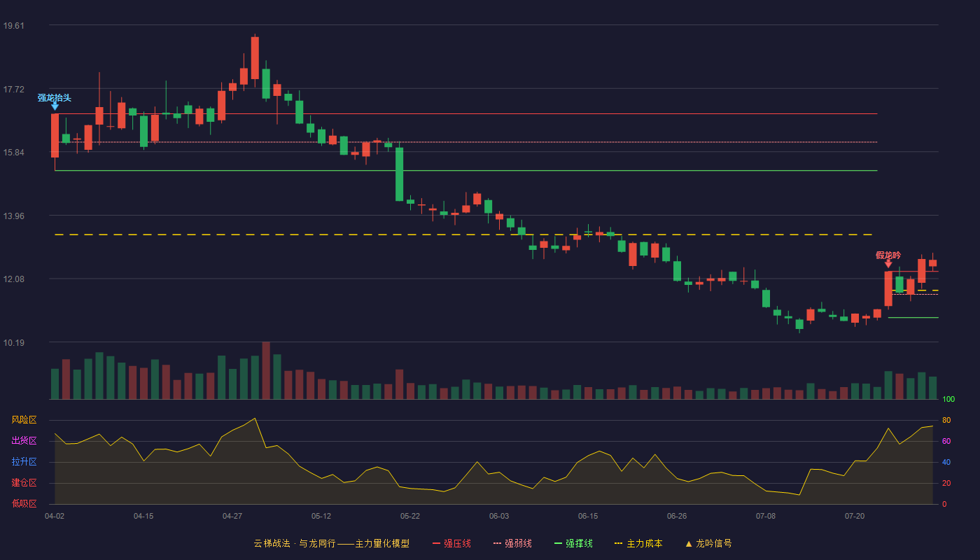980x560 pixels.
Task: Click the 07-20 date label
Action: tap(855, 517)
